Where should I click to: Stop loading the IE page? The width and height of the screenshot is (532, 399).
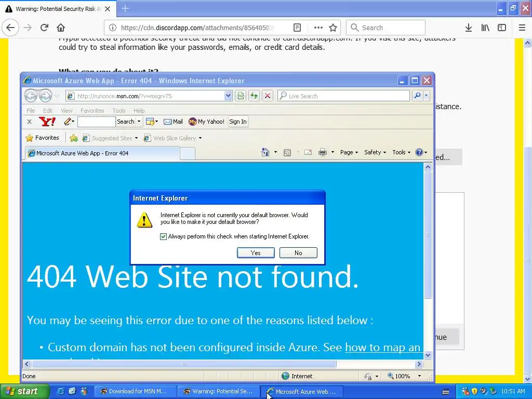tap(268, 96)
